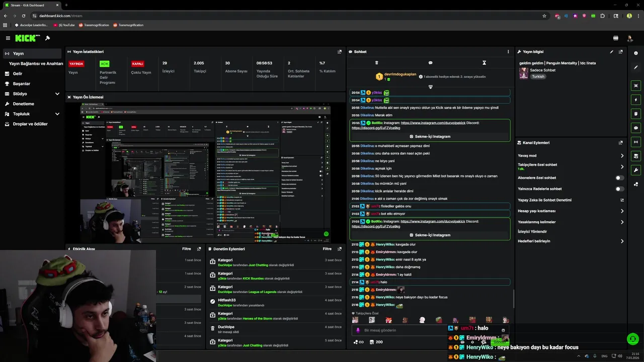Click İzleyici Yönlendir
Viewport: 644px width, 362px height.
click(532, 232)
